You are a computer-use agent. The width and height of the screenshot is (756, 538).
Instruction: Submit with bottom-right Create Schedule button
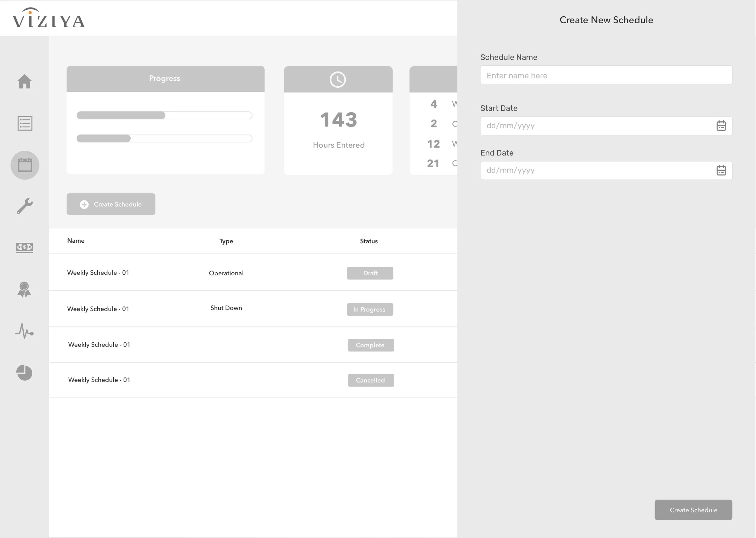point(693,510)
